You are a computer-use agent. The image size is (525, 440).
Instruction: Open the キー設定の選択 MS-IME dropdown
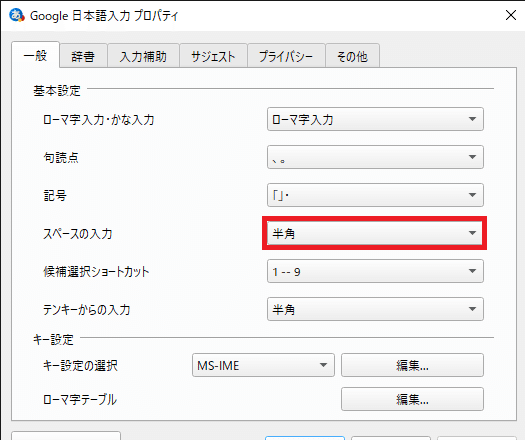263,365
